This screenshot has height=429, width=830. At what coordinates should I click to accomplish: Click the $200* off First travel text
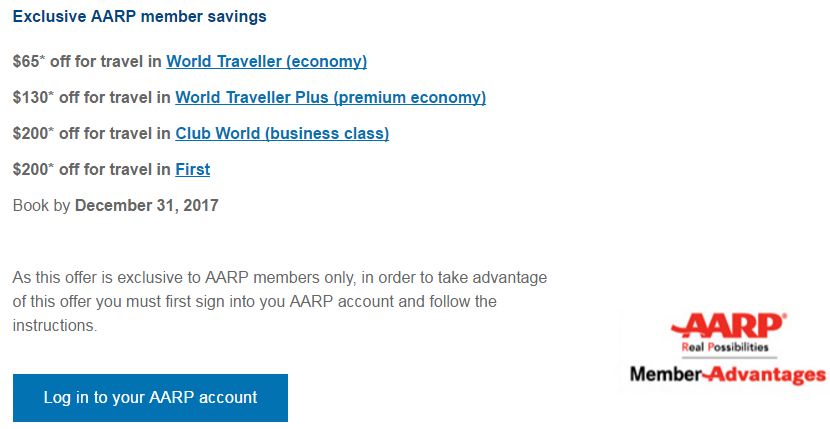(x=90, y=170)
